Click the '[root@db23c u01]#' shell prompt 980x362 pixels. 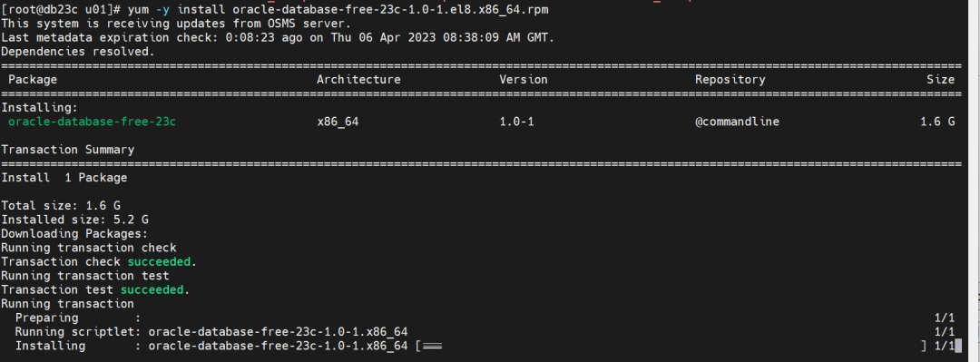[62, 11]
